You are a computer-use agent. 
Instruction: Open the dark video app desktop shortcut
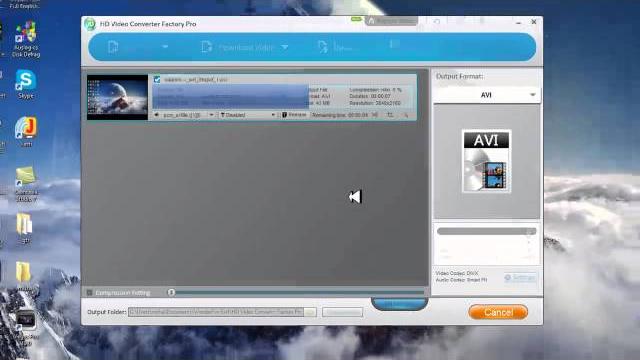pos(26,328)
